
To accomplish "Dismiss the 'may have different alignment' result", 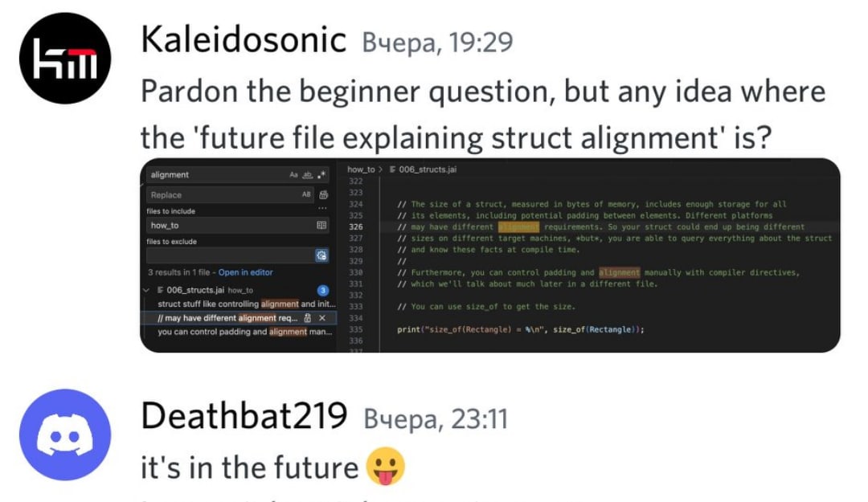I will pos(322,318).
